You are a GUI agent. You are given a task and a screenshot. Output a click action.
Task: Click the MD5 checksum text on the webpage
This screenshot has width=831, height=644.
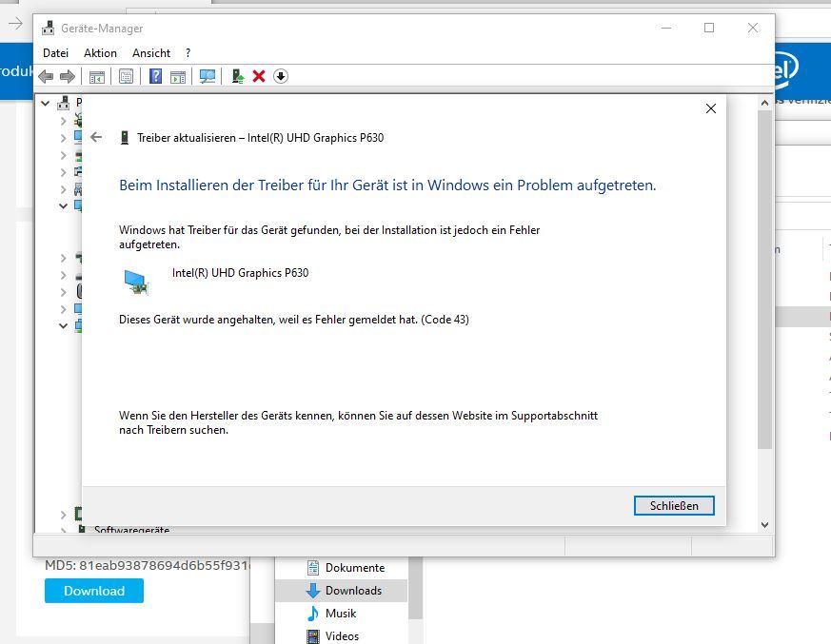tap(147, 565)
